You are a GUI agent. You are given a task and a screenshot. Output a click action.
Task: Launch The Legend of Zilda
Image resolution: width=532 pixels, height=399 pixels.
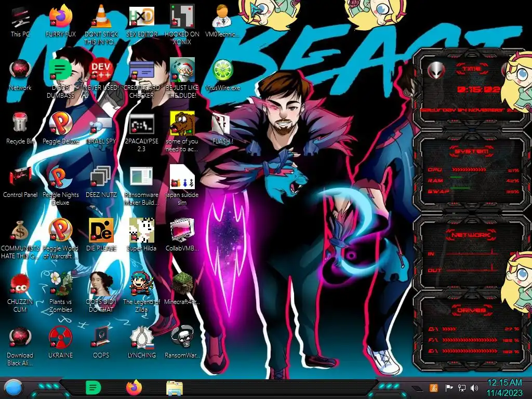click(141, 284)
